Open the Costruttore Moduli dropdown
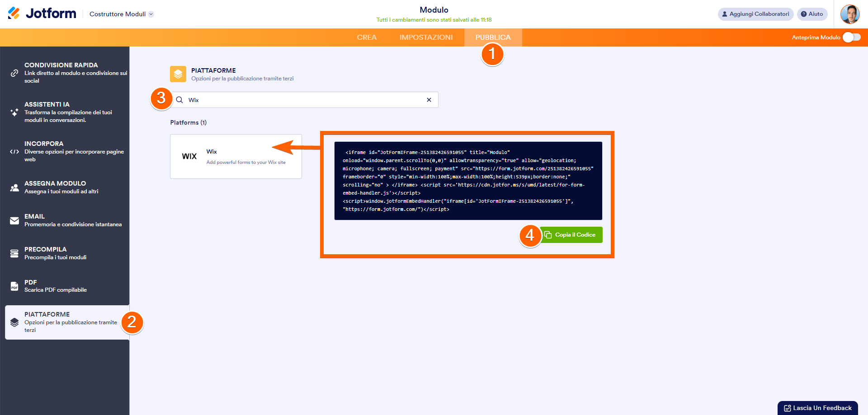 pos(122,14)
